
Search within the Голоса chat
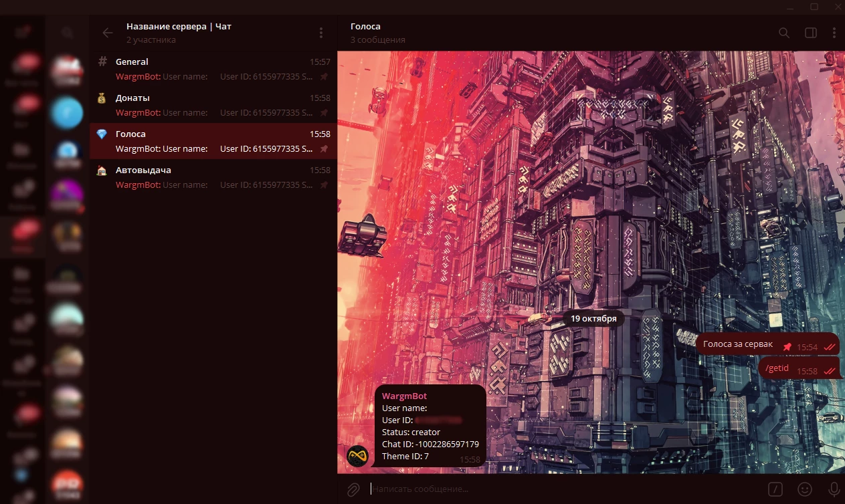click(x=784, y=33)
